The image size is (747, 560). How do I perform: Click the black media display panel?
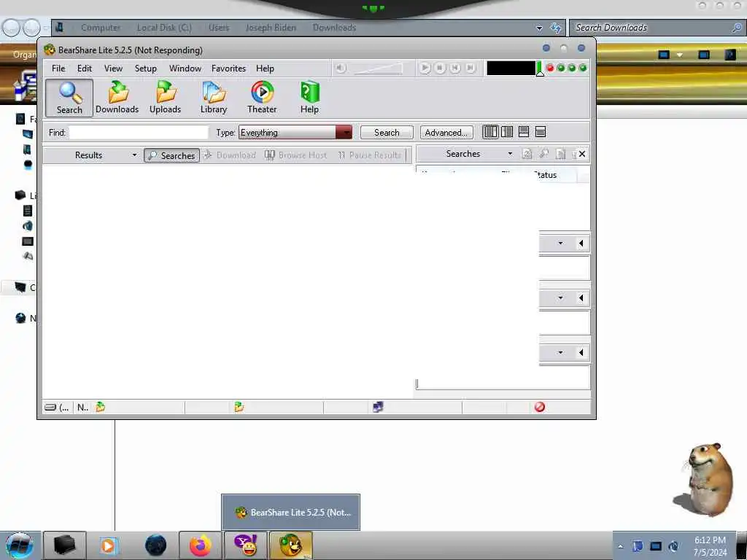(x=511, y=68)
